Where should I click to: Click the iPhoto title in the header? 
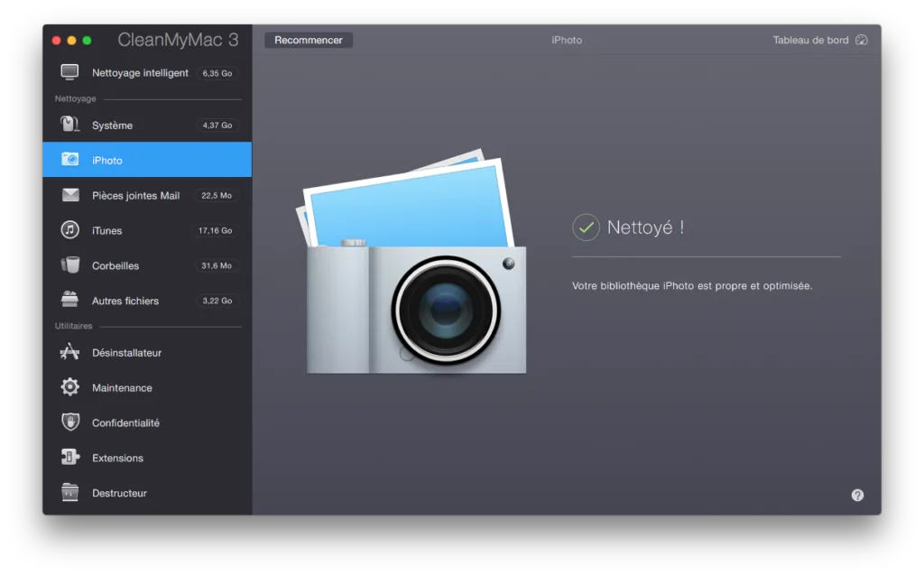(x=567, y=40)
